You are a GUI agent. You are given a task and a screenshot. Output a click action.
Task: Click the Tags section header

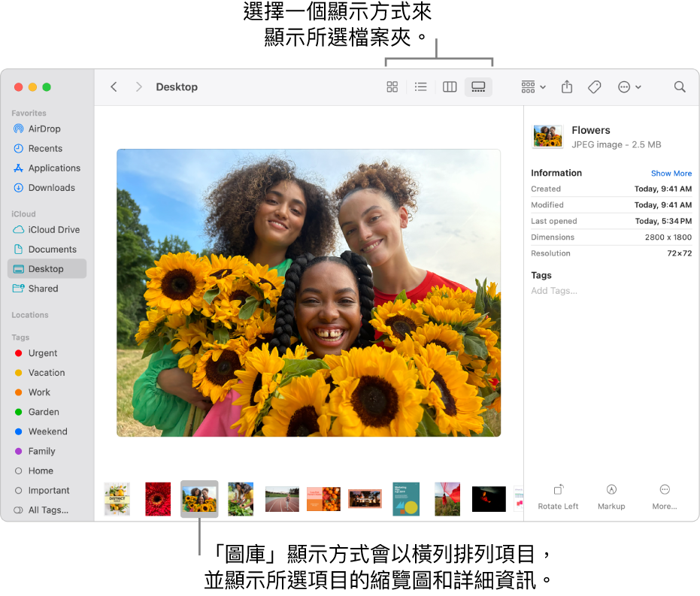[x=20, y=337]
